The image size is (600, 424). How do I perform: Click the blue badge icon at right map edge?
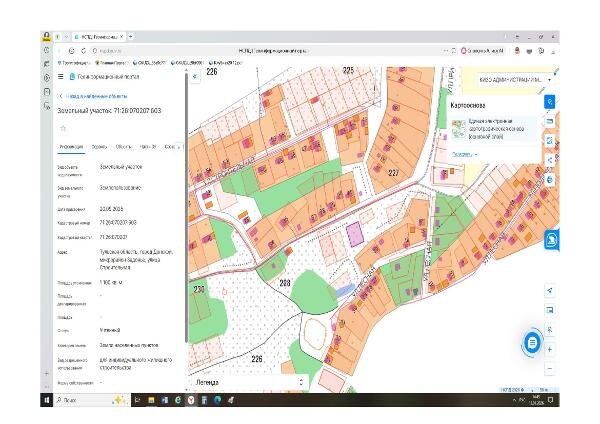[551, 240]
